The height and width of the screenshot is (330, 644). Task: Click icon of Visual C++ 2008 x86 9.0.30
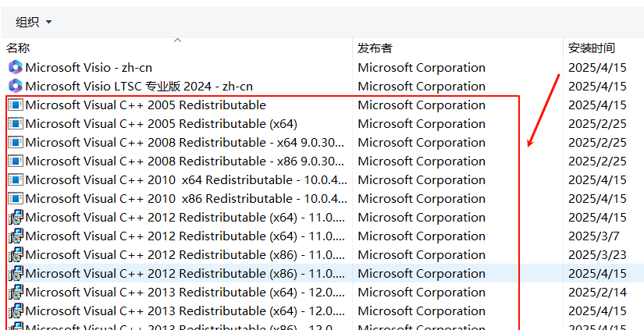pyautogui.click(x=16, y=161)
